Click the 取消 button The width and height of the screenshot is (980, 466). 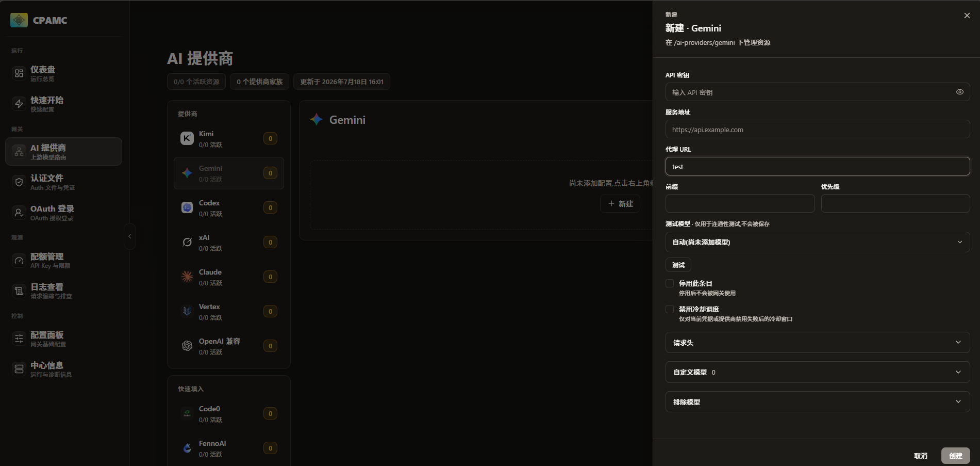pos(920,456)
